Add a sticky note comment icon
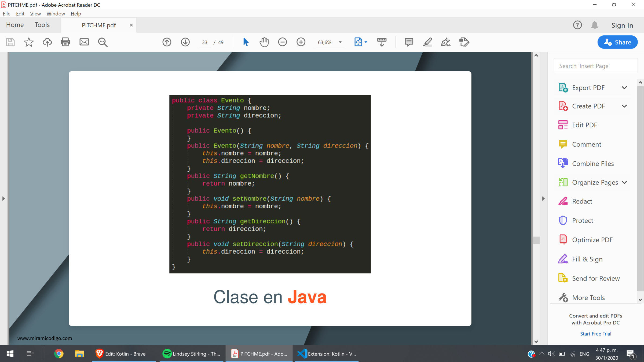 click(x=409, y=42)
